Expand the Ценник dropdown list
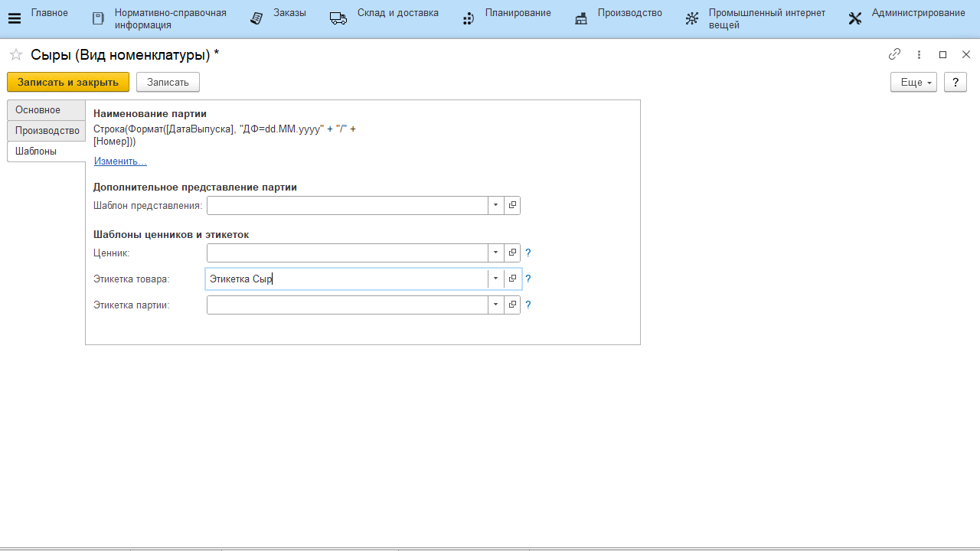This screenshot has height=551, width=980. pos(496,253)
